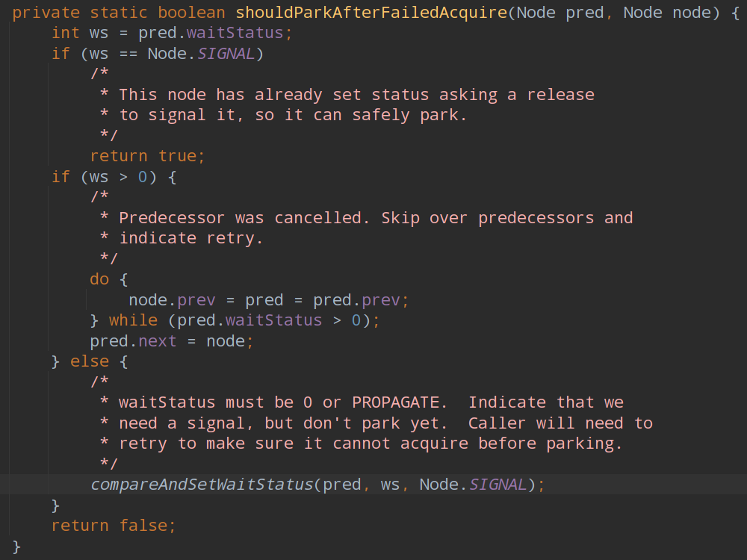Click 'int' in the ws declaration

(x=66, y=33)
